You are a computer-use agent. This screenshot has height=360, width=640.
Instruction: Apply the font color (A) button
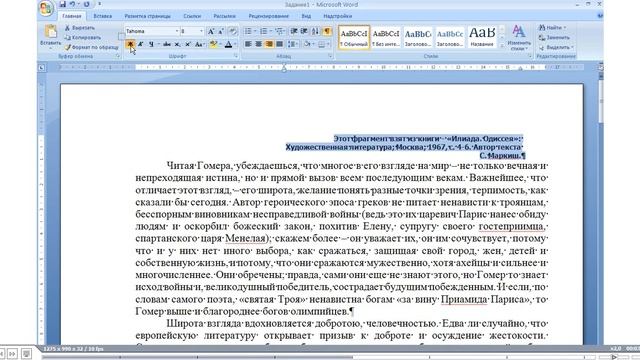(229, 44)
